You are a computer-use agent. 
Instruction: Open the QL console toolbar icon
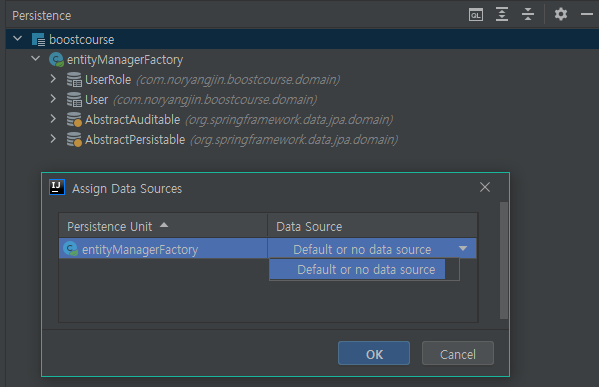(476, 15)
